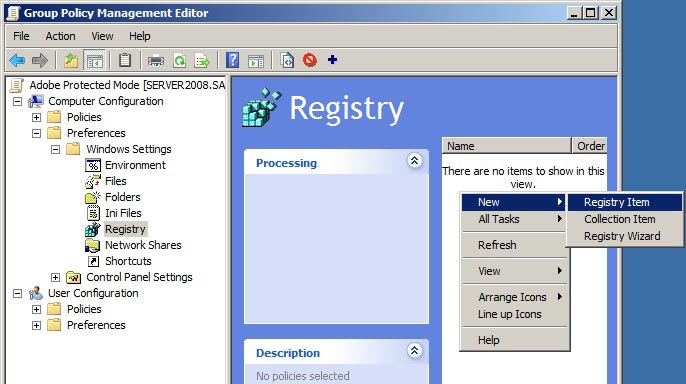Viewport: 686px width, 384px height.
Task: Click the document properties toolbar icon
Action: [x=287, y=60]
